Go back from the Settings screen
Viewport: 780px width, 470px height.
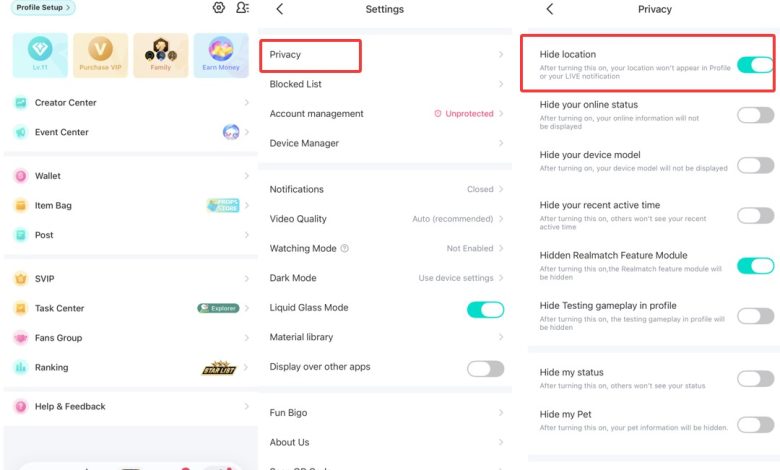pyautogui.click(x=280, y=9)
